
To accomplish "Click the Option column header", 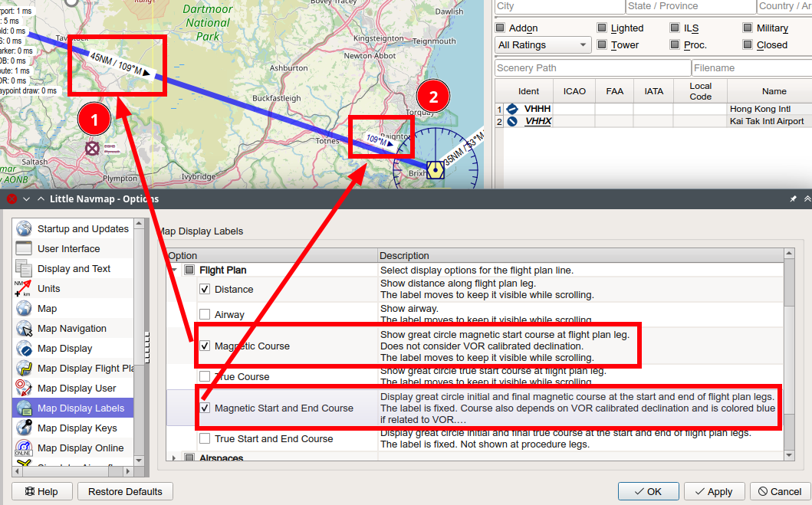I will 272,256.
